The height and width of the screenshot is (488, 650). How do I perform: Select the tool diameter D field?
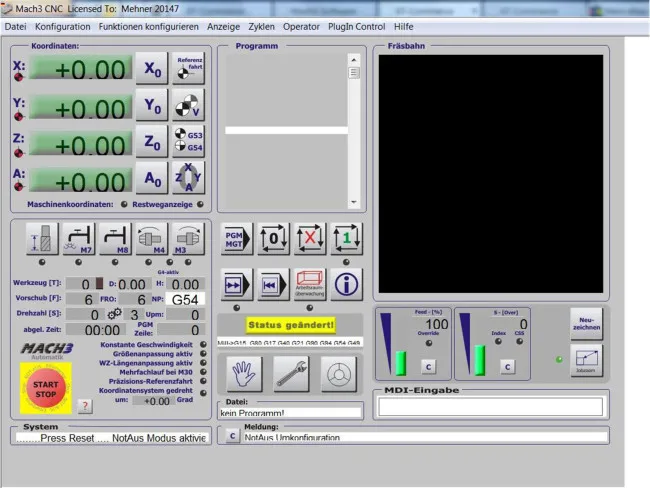(134, 284)
